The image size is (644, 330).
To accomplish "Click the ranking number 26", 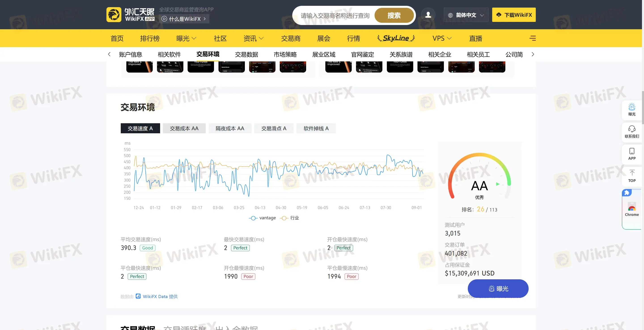I will 481,209.
